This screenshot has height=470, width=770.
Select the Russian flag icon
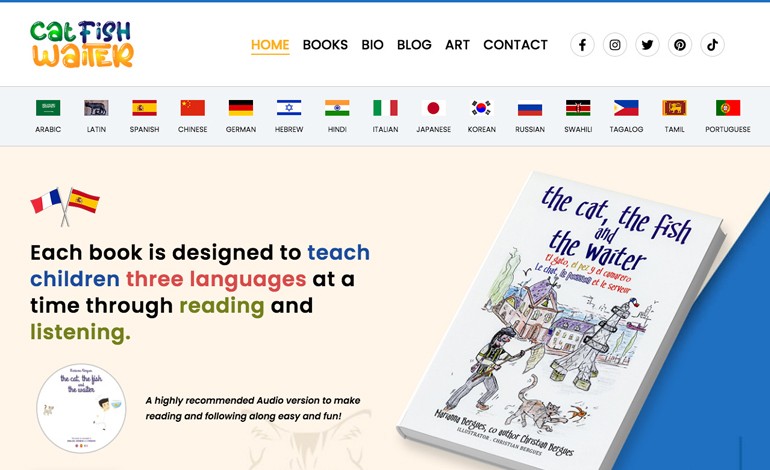530,108
